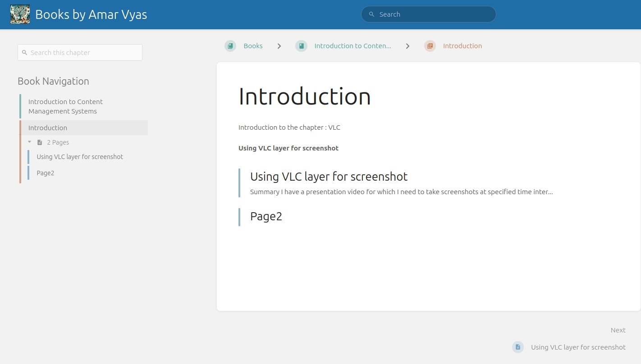Click the site logo image in header

point(20,14)
